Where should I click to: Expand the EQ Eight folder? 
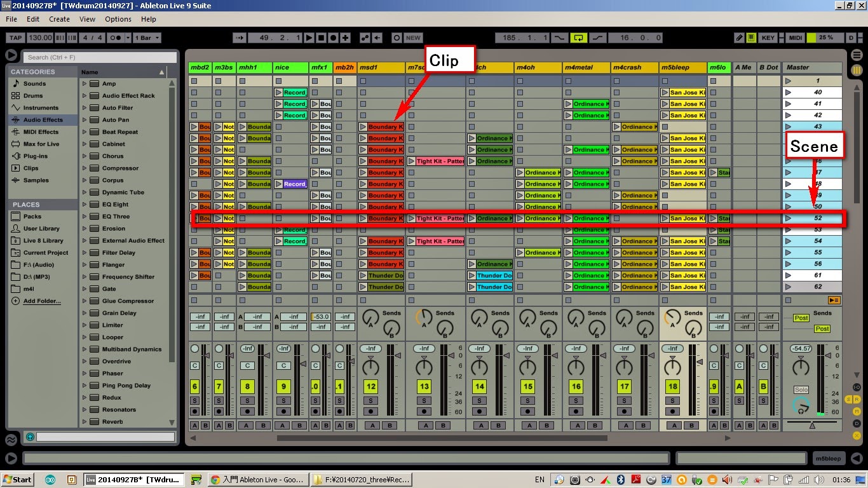click(x=85, y=204)
